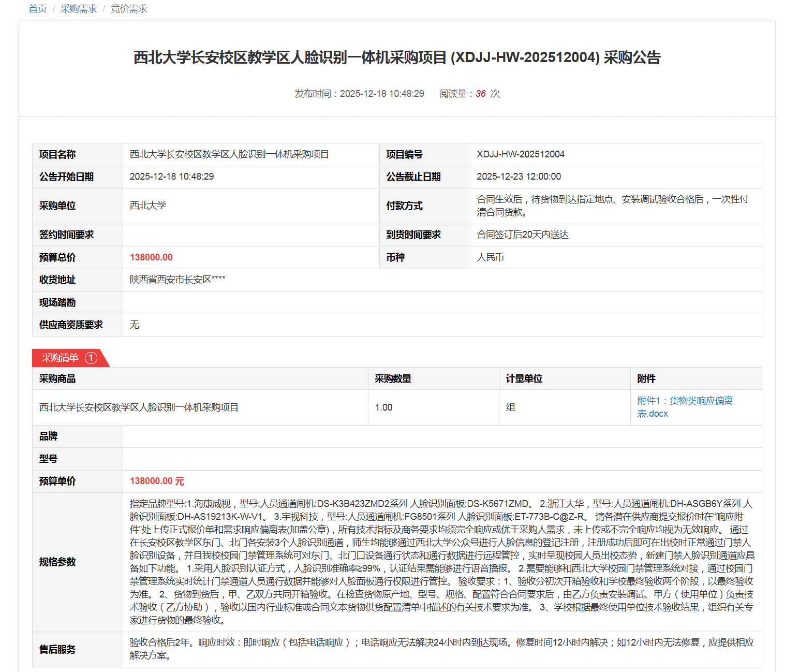The image size is (799, 672).
Task: Click the red 预算总价 amount 138000.00
Action: tap(151, 257)
